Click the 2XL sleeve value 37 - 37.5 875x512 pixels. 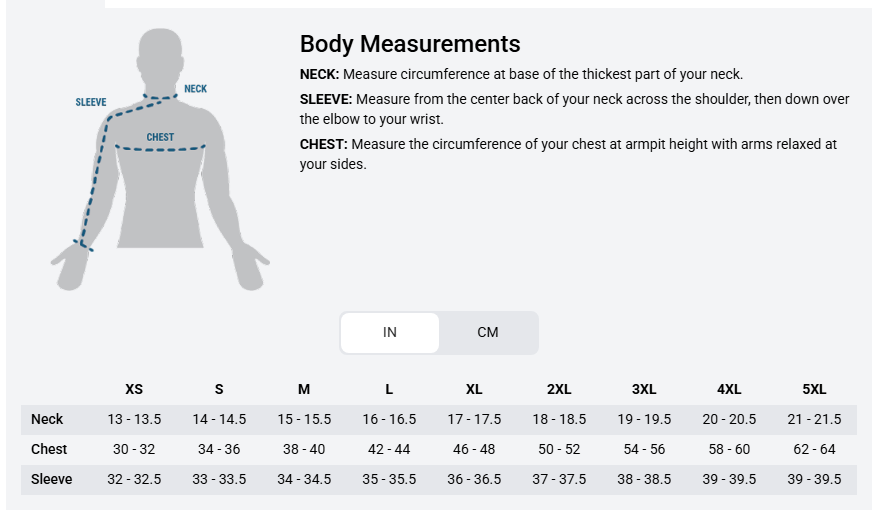pyautogui.click(x=559, y=479)
